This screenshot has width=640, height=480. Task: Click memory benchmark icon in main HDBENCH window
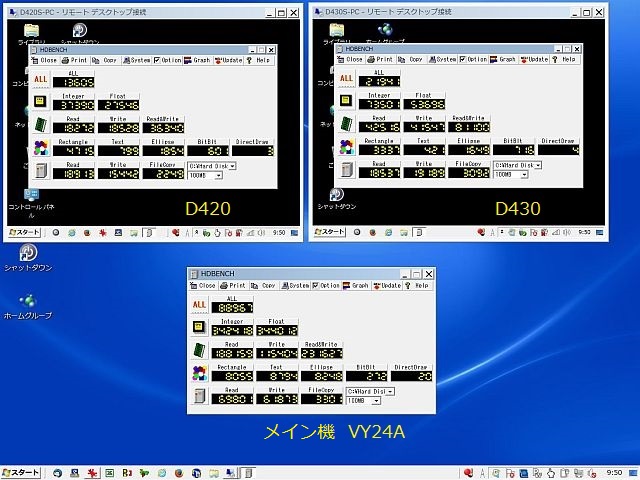(x=199, y=349)
